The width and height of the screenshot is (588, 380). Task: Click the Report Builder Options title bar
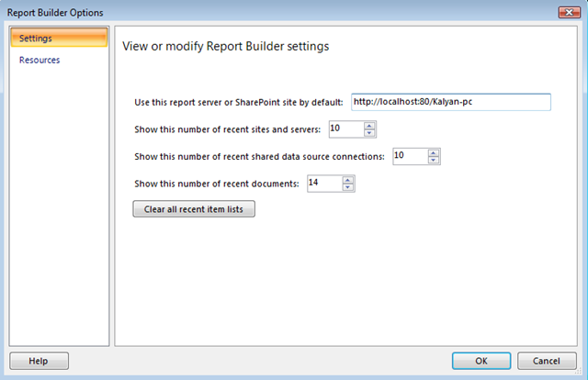(x=281, y=12)
